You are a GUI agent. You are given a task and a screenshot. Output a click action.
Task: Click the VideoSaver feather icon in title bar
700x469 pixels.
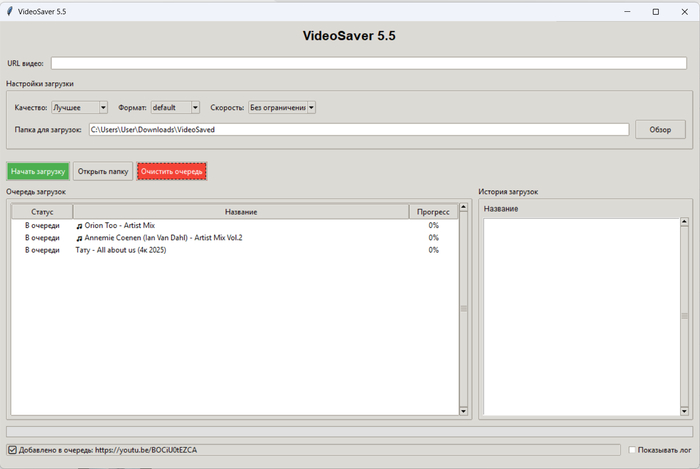(9, 11)
